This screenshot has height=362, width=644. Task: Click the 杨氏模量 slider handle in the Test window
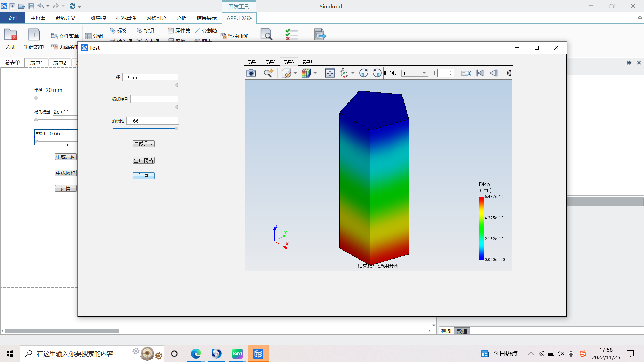pos(177,107)
